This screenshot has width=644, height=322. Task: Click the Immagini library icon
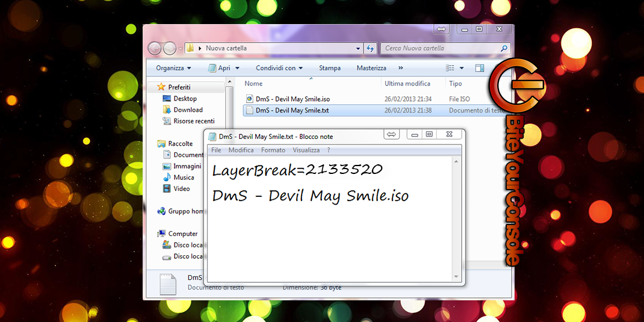click(167, 166)
